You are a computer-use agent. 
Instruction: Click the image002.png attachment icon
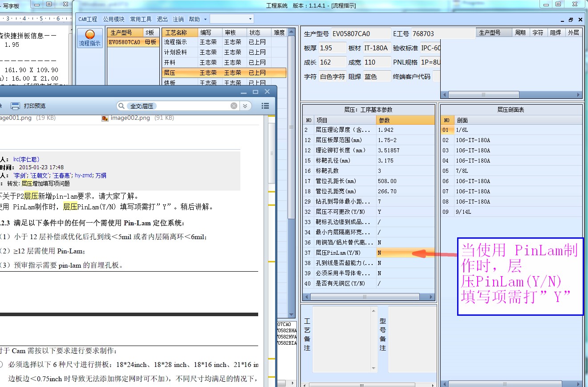105,118
